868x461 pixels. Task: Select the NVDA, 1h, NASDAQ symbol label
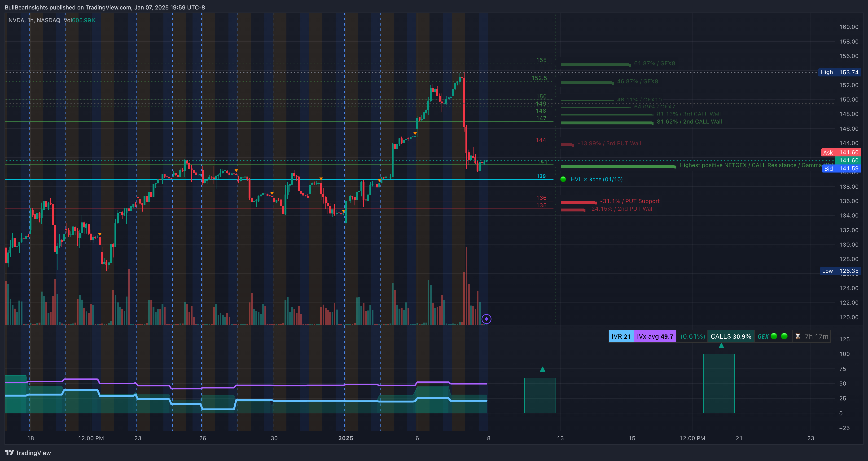pyautogui.click(x=34, y=20)
